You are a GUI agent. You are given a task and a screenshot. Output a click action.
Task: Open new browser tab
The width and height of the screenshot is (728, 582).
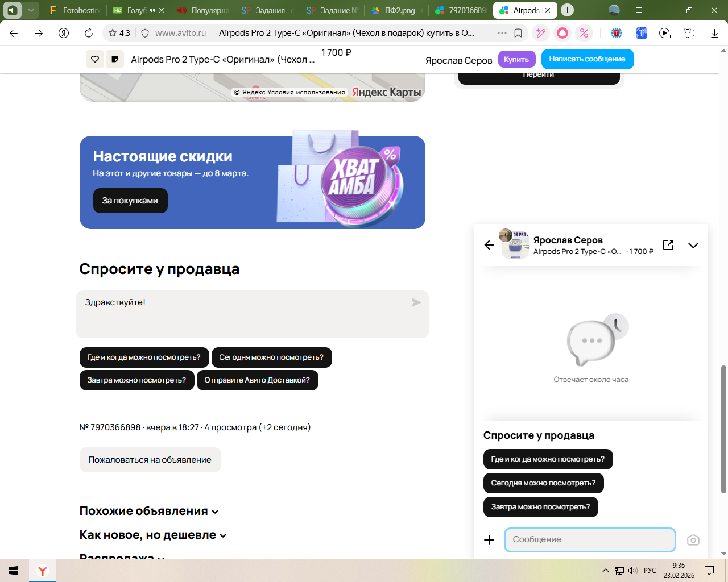[567, 10]
